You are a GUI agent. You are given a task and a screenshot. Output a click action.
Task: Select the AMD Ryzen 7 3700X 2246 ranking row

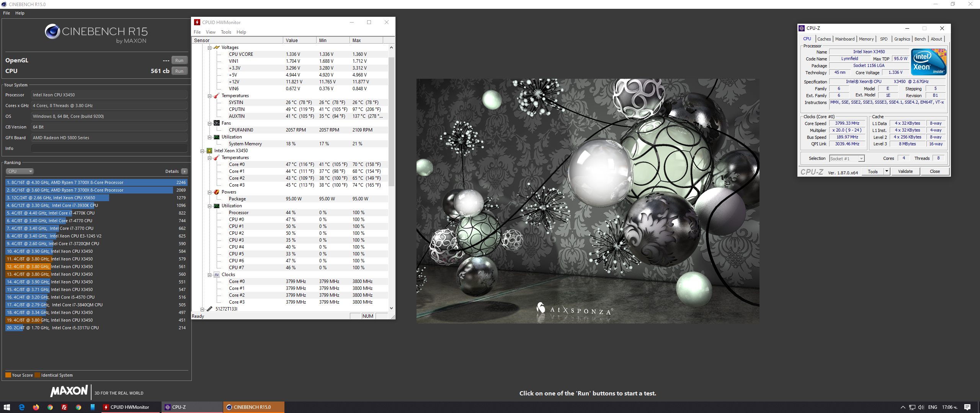(x=96, y=182)
